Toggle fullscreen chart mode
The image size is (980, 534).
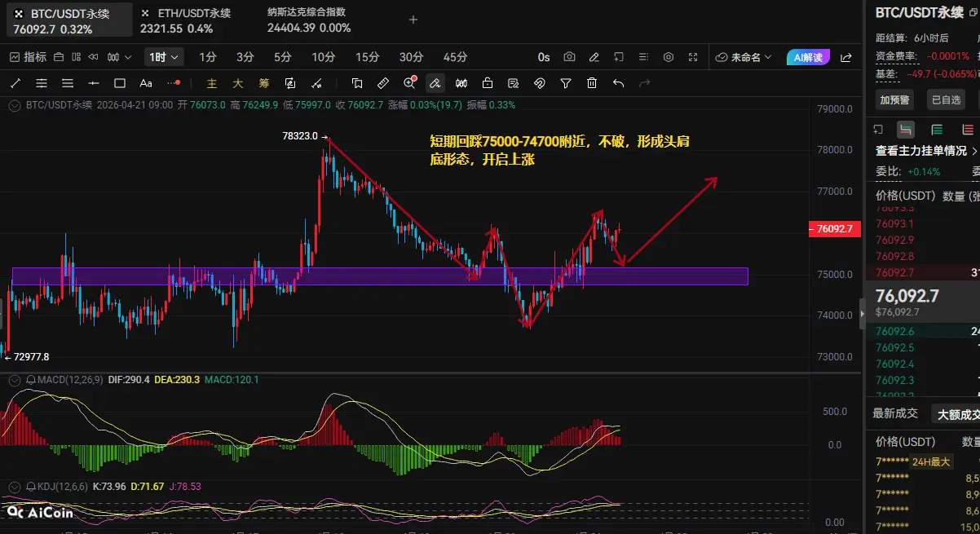[x=693, y=57]
